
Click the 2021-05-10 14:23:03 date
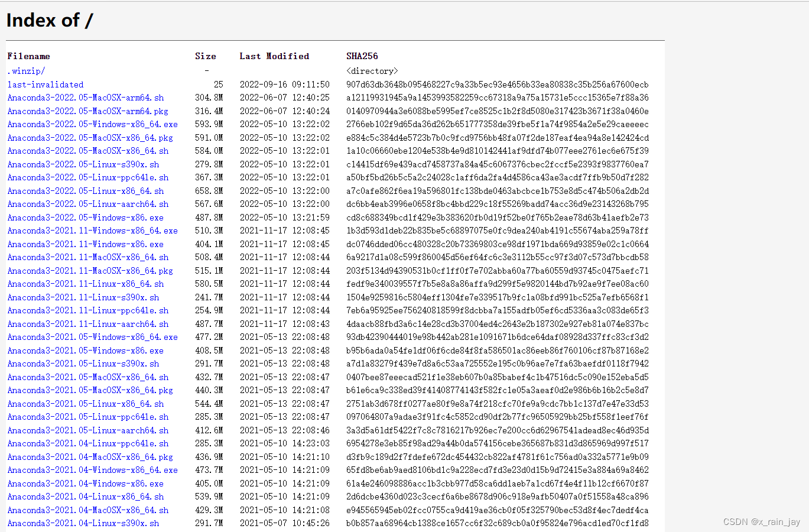(285, 443)
